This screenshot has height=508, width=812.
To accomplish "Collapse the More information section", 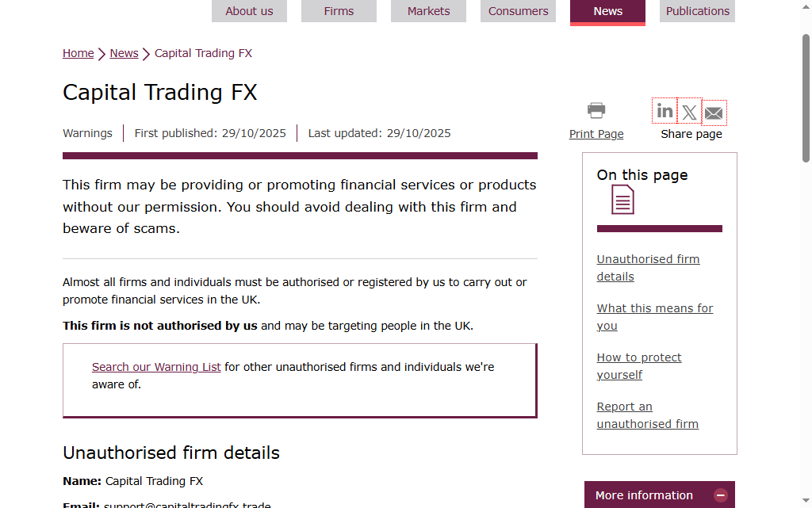I will tap(721, 495).
